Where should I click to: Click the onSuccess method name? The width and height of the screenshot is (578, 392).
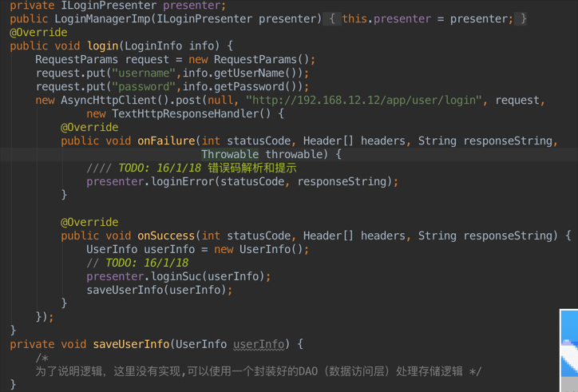pyautogui.click(x=166, y=236)
